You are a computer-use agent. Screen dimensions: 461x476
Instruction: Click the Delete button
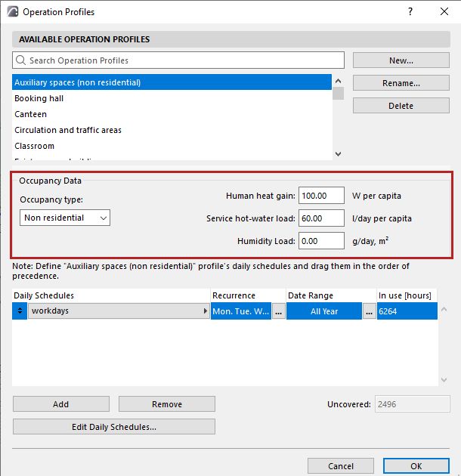401,106
